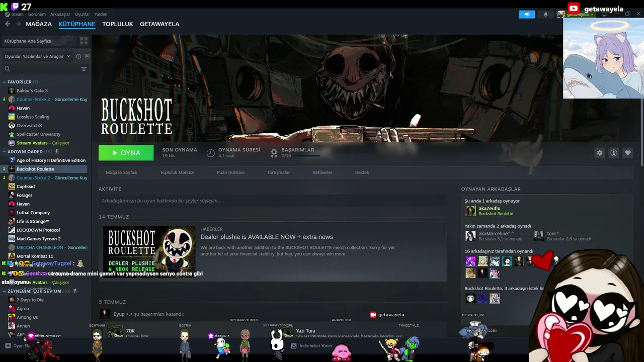The width and height of the screenshot is (644, 362).
Task: Select Lossless Scaling in library
Action: [33, 117]
